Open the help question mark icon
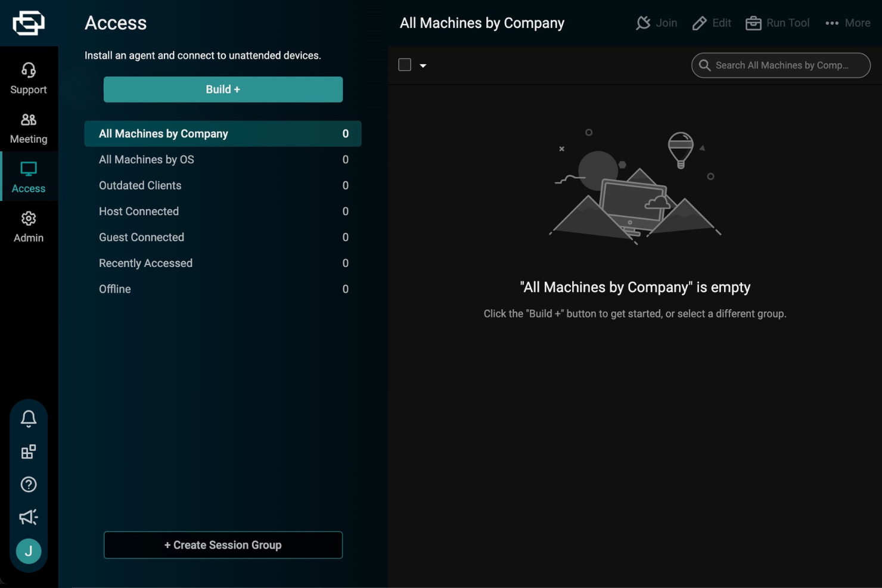The image size is (882, 588). (x=29, y=484)
